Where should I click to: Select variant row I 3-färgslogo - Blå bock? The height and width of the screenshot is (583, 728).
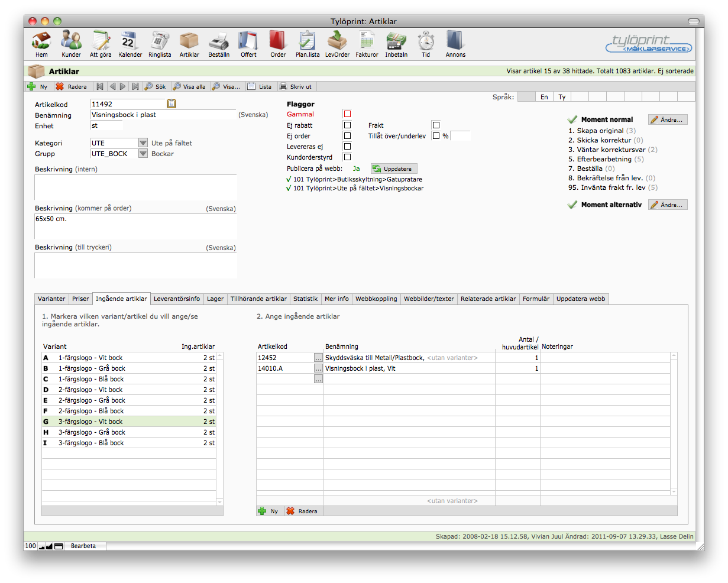click(x=129, y=443)
